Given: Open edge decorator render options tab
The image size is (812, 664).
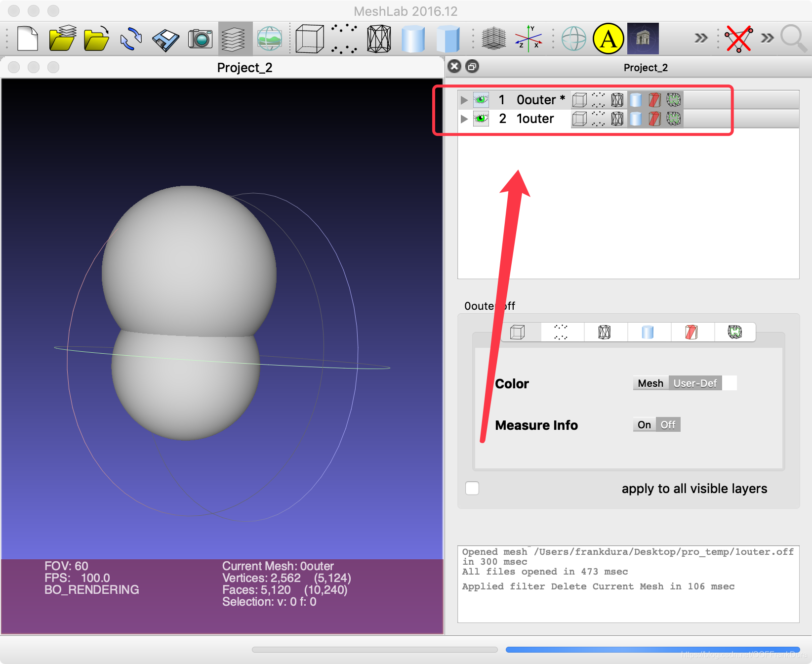Looking at the screenshot, I should click(x=734, y=332).
